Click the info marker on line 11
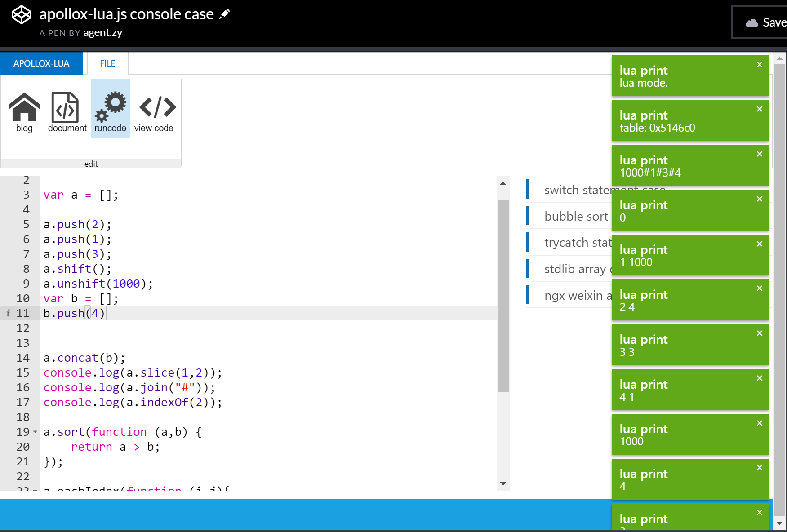The width and height of the screenshot is (787, 532). click(8, 313)
